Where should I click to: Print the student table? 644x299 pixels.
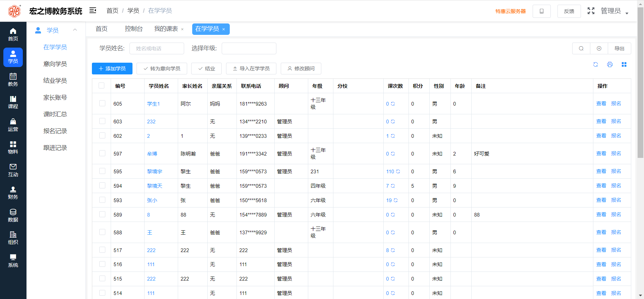[610, 64]
